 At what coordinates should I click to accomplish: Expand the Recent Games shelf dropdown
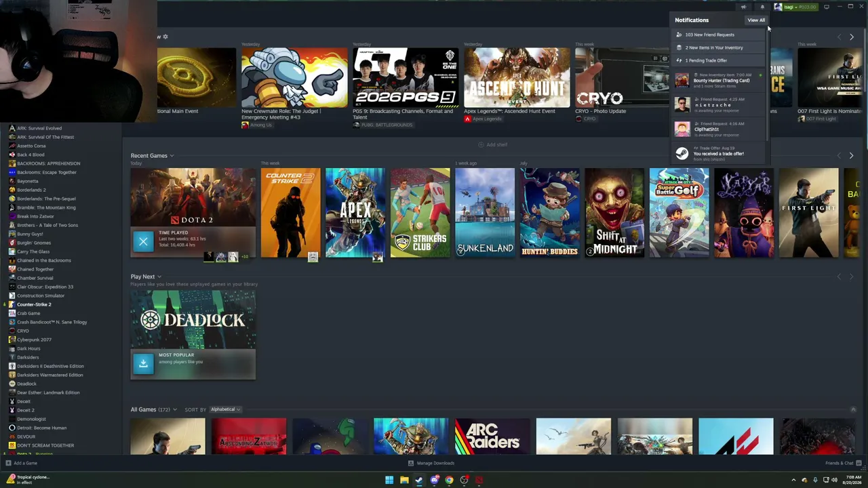point(172,156)
